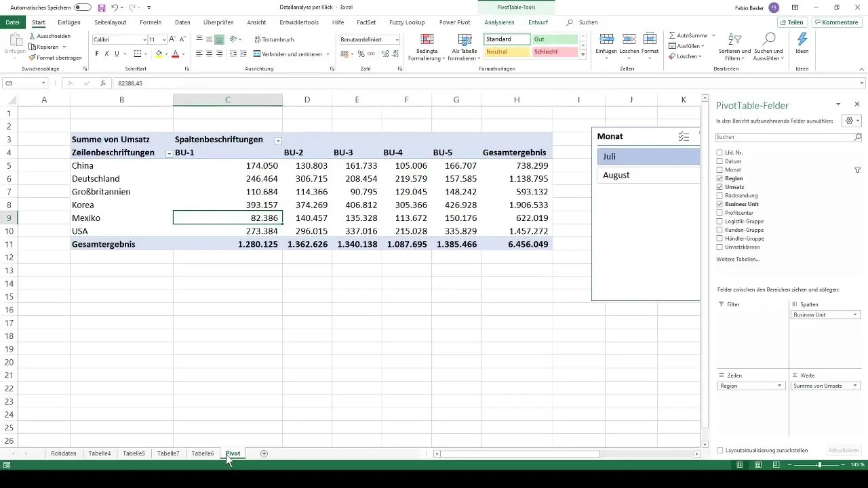The height and width of the screenshot is (488, 868).
Task: Open the Rohdaten sheet tab
Action: 64,453
